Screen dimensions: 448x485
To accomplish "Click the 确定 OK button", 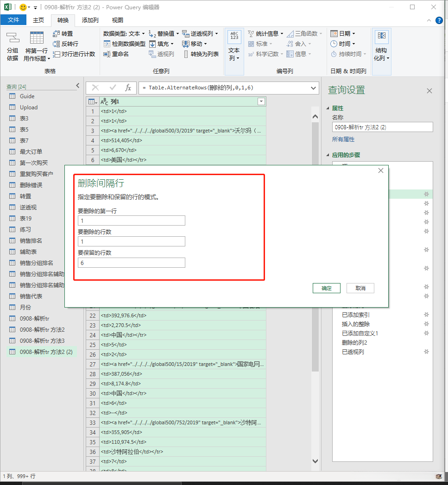I will pos(327,288).
